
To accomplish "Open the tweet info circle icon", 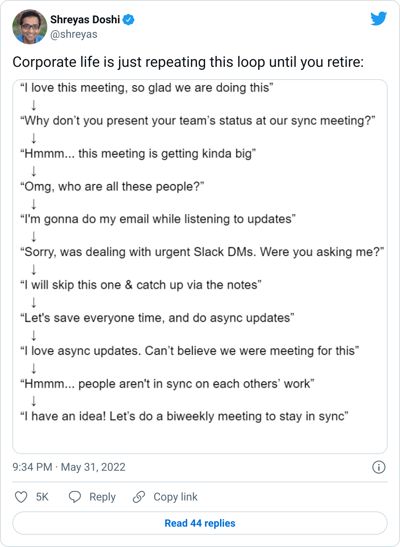I will pos(379,467).
